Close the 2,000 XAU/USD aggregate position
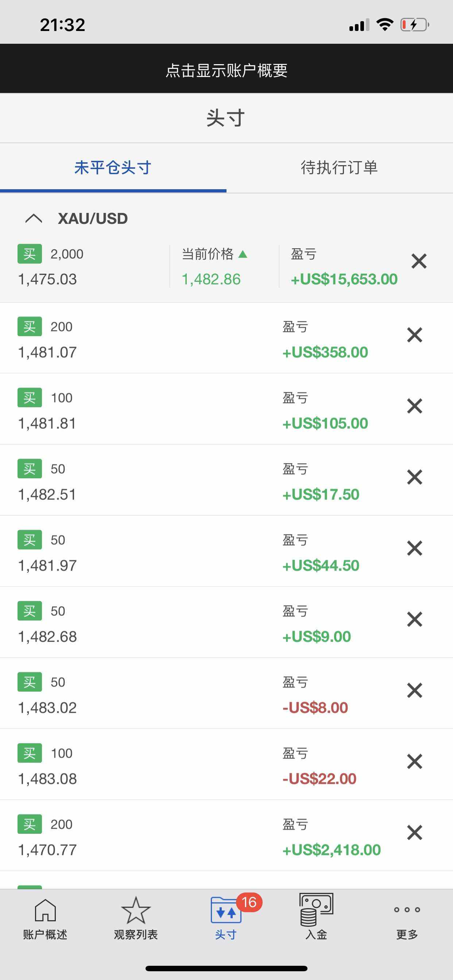The image size is (453, 980). (419, 261)
